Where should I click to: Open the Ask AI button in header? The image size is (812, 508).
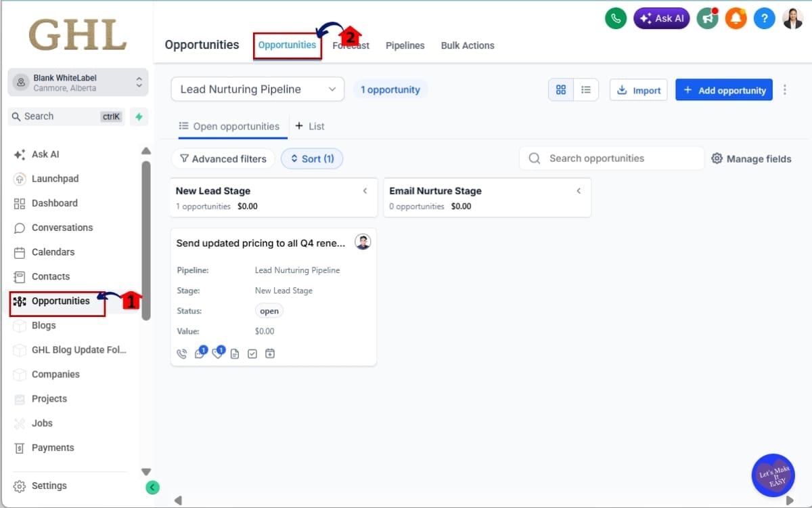(661, 19)
